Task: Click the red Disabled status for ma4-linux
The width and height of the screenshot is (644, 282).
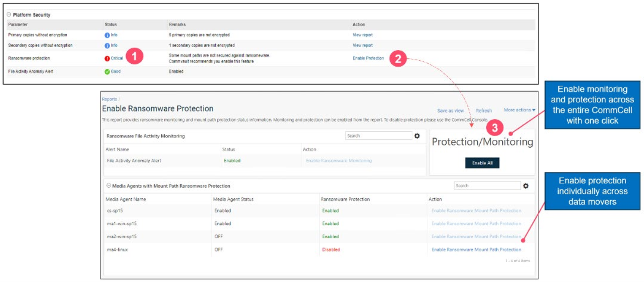Action: coord(331,250)
